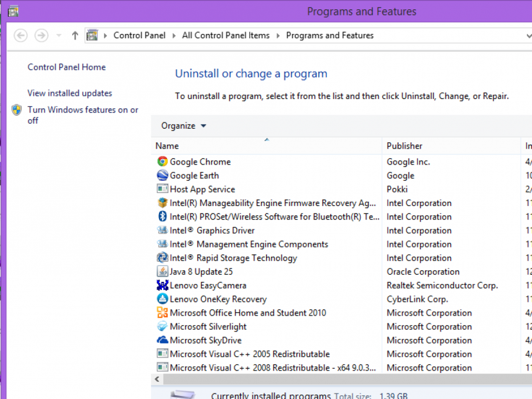Click the Java 8 Update 25 icon
532x399 pixels.
[163, 271]
